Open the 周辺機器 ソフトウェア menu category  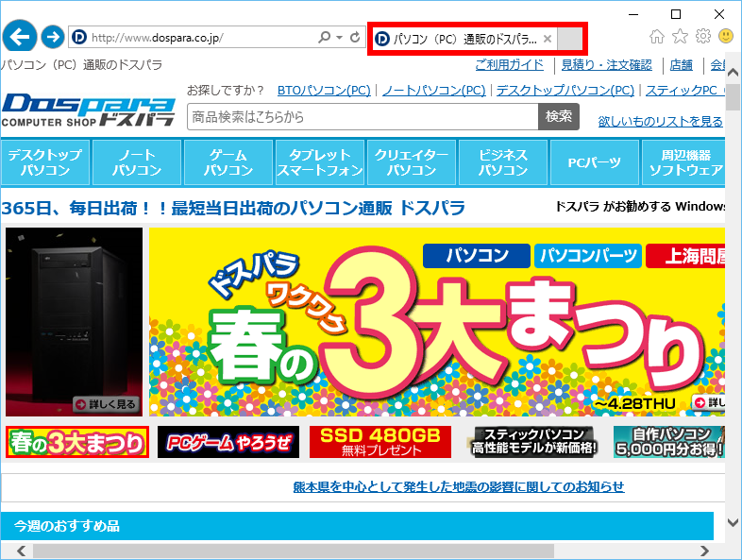(x=683, y=162)
